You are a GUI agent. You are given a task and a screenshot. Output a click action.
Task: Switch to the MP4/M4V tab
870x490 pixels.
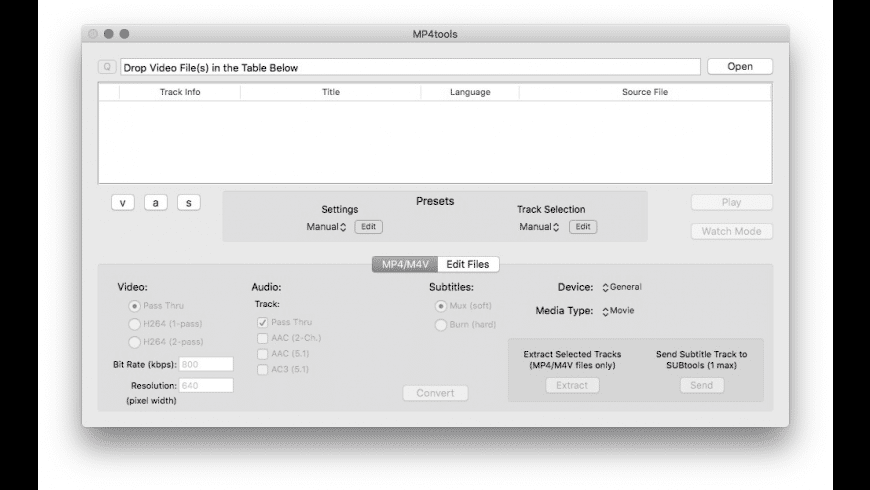pyautogui.click(x=405, y=264)
